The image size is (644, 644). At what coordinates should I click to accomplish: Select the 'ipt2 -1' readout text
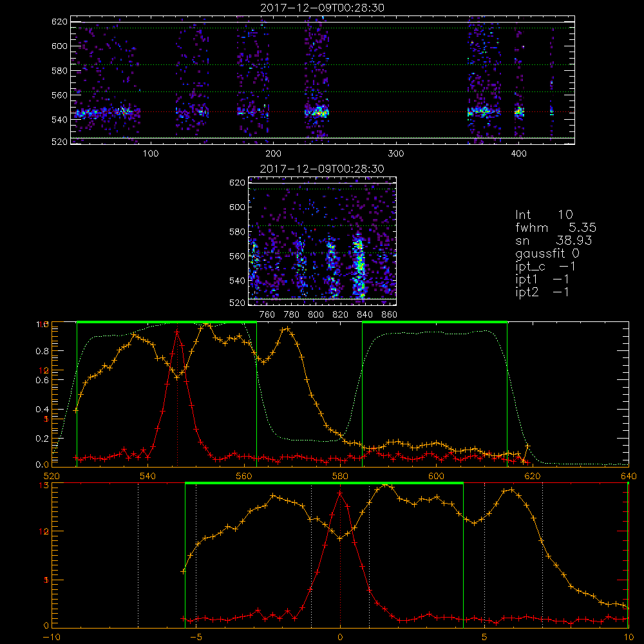point(542,292)
